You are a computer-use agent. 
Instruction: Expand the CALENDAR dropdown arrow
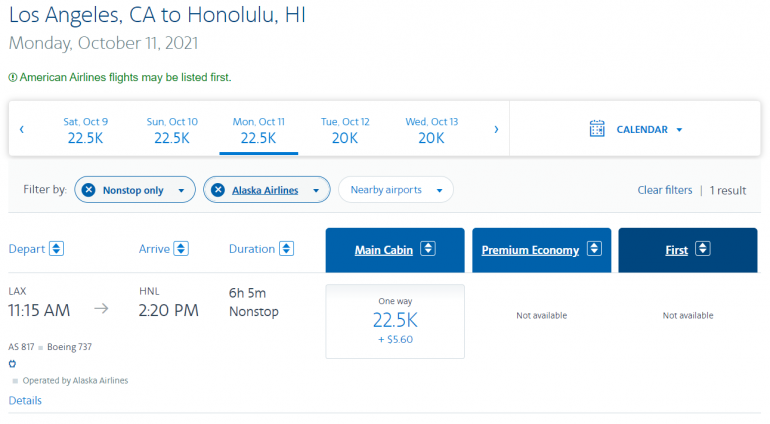[679, 130]
